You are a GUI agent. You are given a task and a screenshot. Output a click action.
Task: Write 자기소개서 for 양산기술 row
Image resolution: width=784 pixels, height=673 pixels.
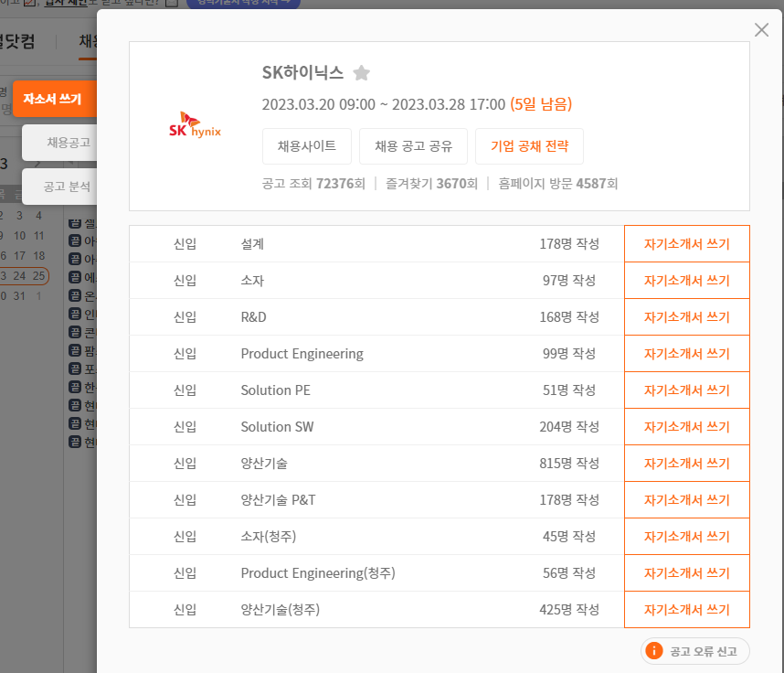687,463
